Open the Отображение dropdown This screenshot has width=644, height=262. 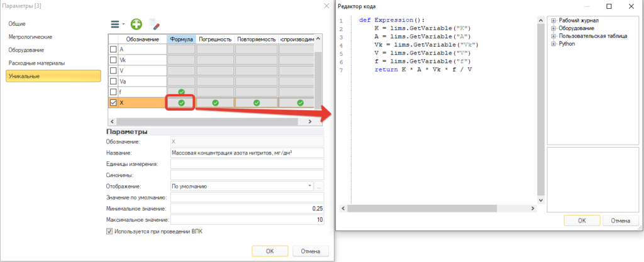[309, 186]
